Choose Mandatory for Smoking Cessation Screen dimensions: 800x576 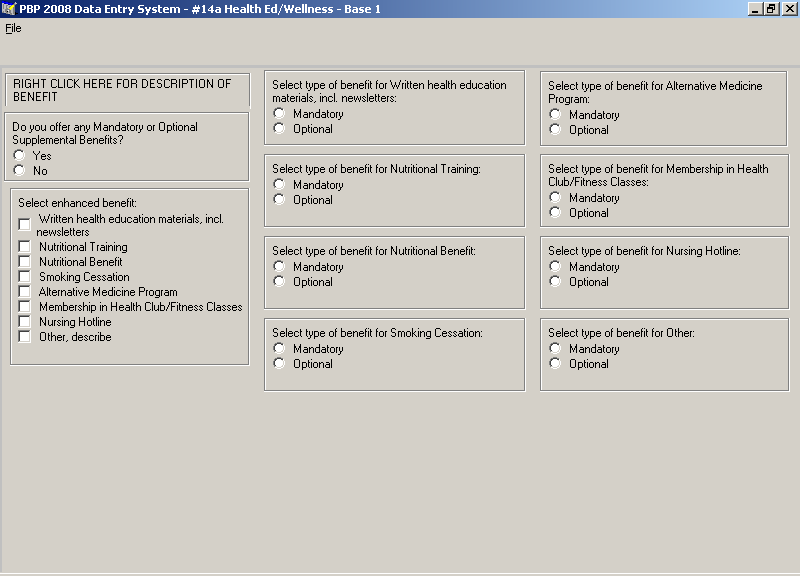[279, 348]
